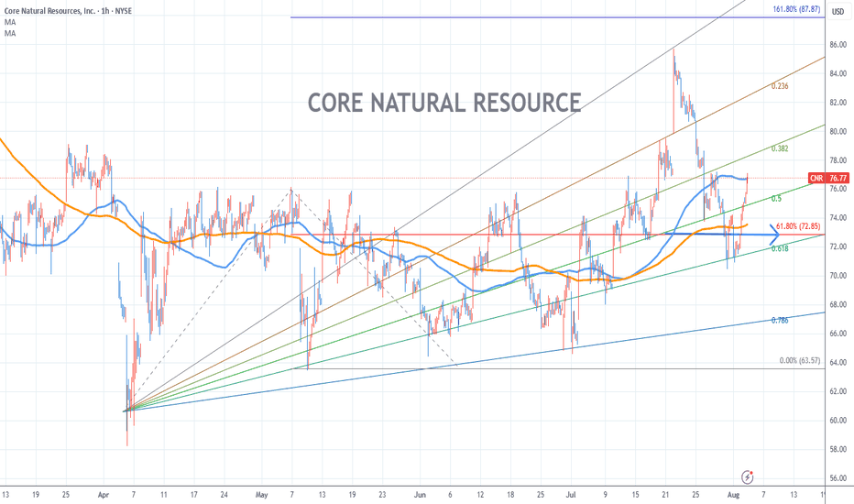The image size is (854, 504).
Task: Click the 0.00% (63.57) level label
Action: [800, 361]
